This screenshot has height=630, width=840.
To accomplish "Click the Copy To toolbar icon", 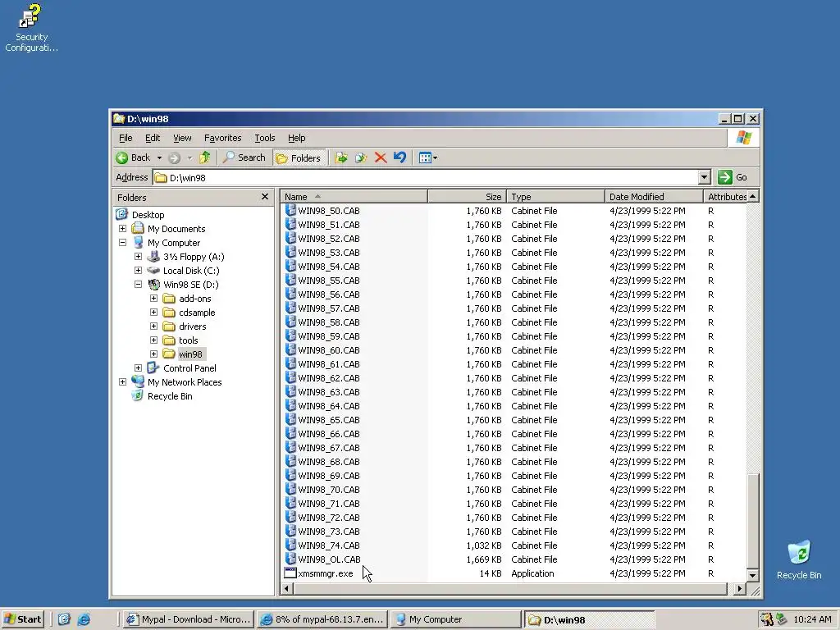I will (361, 157).
